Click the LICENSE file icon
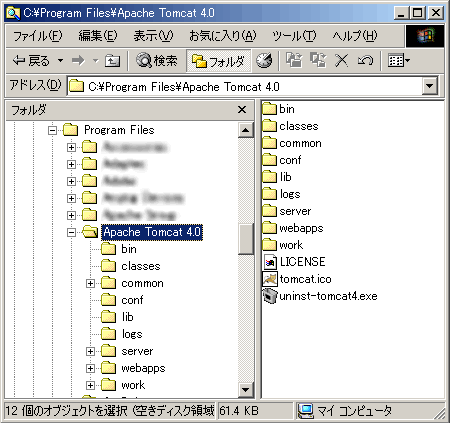The height and width of the screenshot is (423, 450). click(x=270, y=262)
